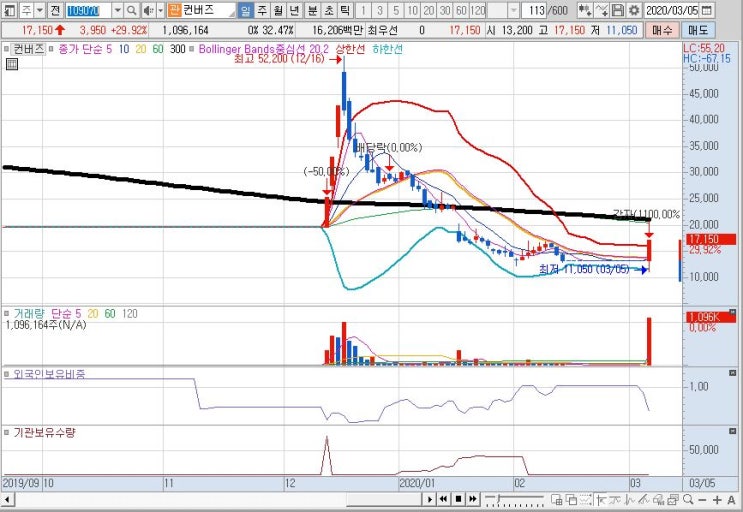
Task: Click the plus zoom-in icon at bottom
Action: tap(717, 500)
